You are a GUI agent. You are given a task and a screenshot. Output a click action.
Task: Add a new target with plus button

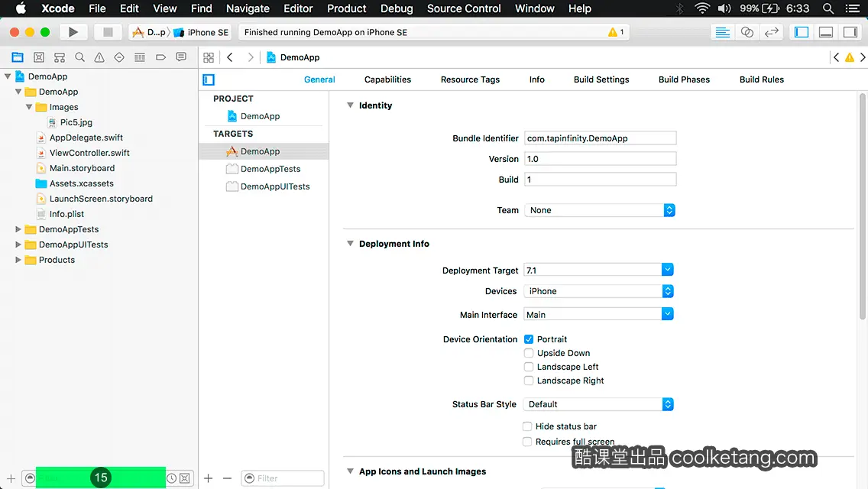208,478
